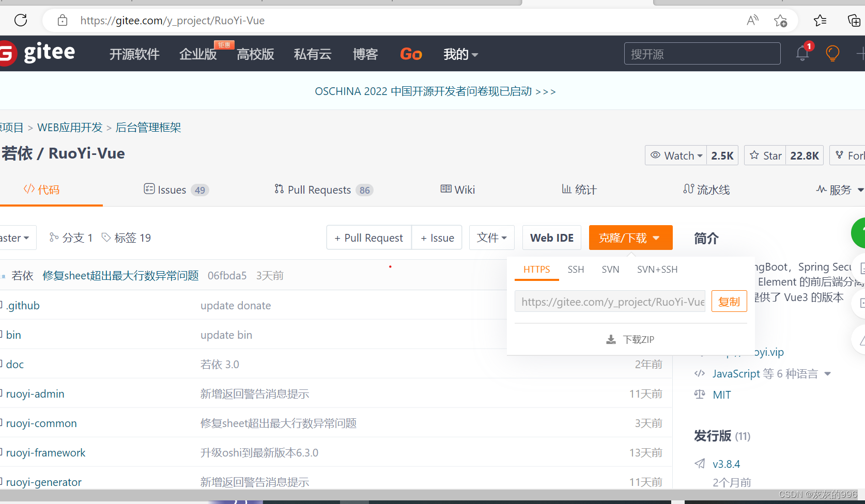The width and height of the screenshot is (865, 504).
Task: Add this page to favorites with the star-plus icon
Action: point(780,21)
